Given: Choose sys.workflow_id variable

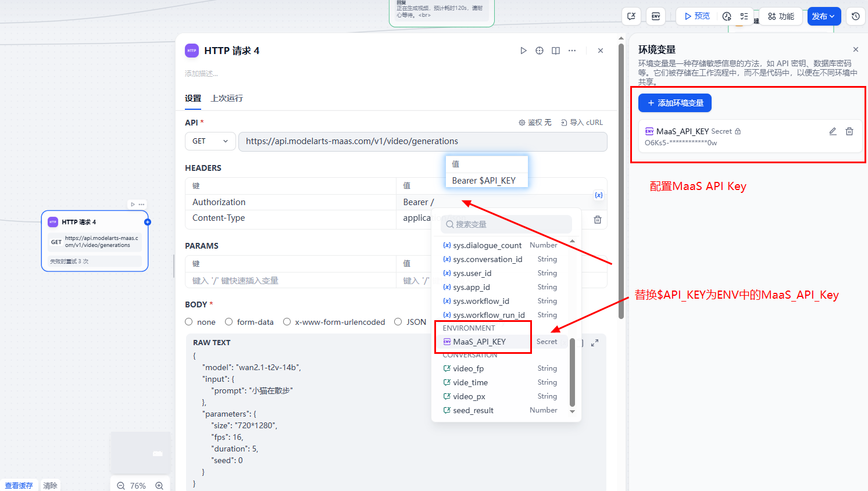Looking at the screenshot, I should coord(501,301).
